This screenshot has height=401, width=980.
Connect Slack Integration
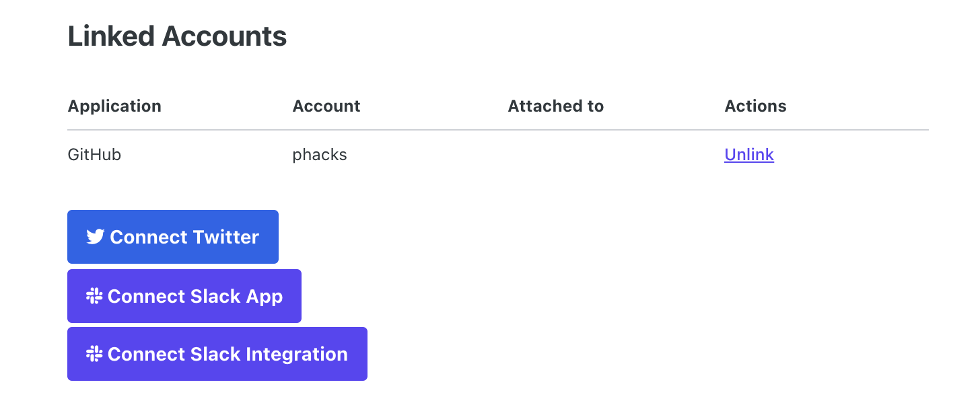[x=217, y=354]
